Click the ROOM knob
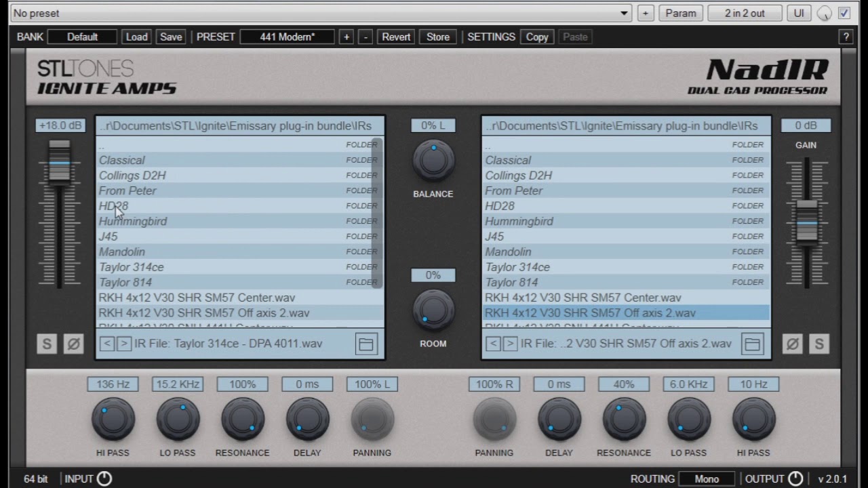 [x=433, y=310]
